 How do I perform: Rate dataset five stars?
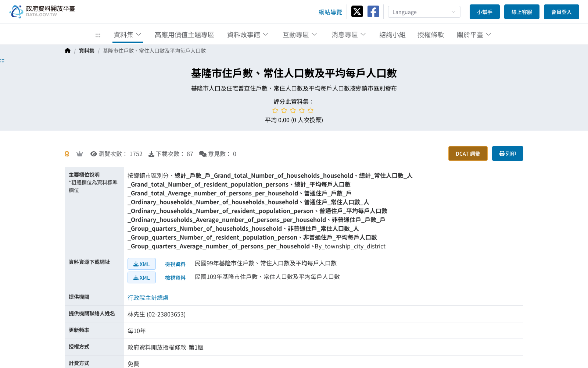[x=311, y=110]
